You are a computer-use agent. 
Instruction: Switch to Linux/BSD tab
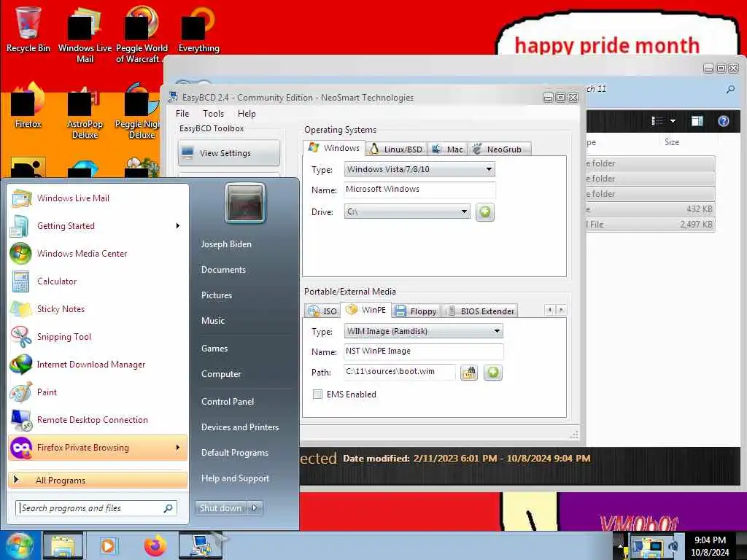(396, 149)
